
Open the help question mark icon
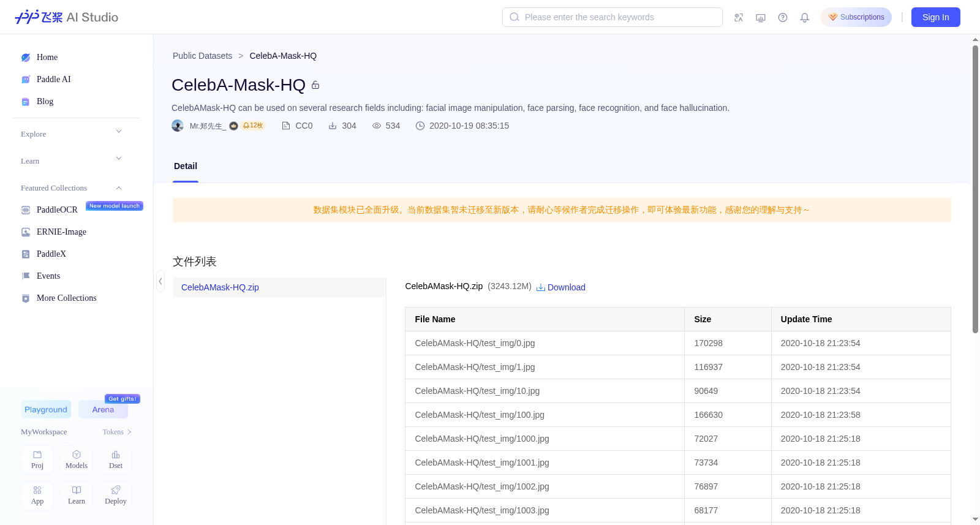783,18
